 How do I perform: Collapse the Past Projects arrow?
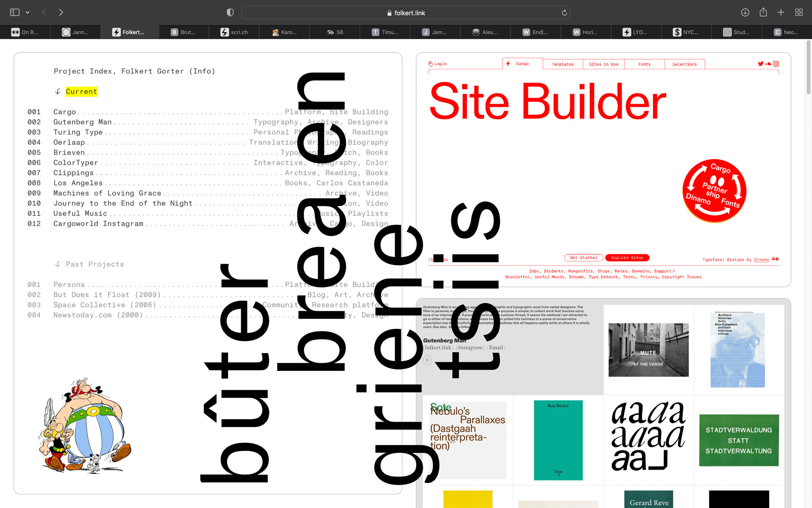pos(58,264)
